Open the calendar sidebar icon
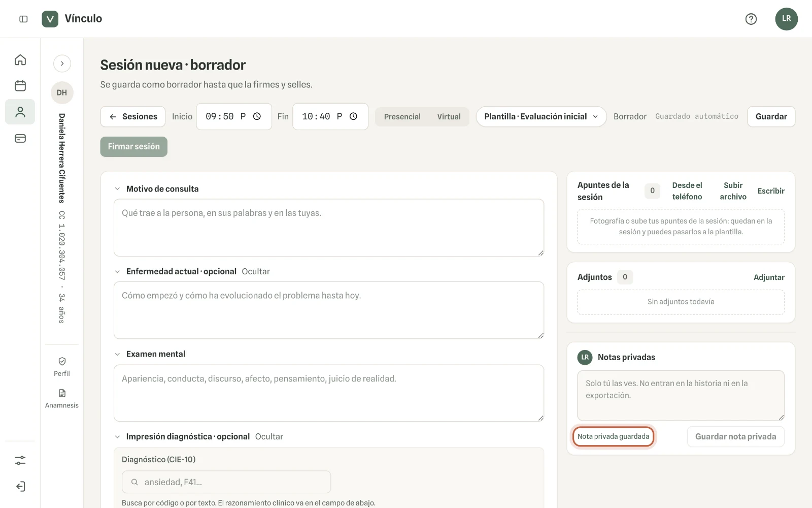This screenshot has height=508, width=812. (20, 86)
